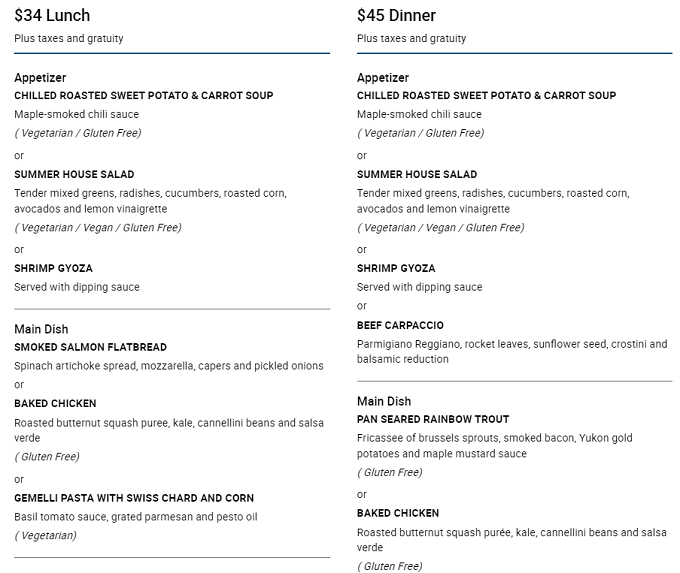Click the Lunch Appetizer section heading

tap(40, 78)
